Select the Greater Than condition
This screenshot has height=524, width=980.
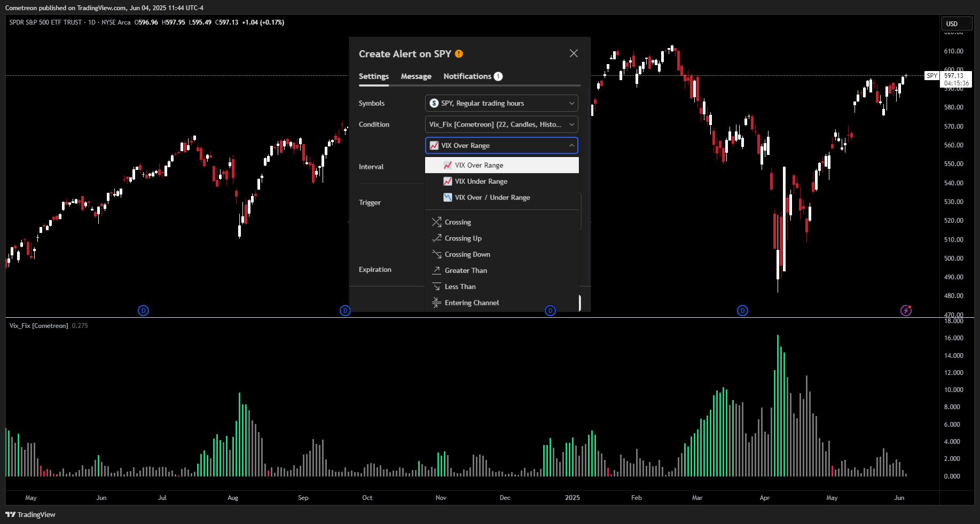click(501, 270)
